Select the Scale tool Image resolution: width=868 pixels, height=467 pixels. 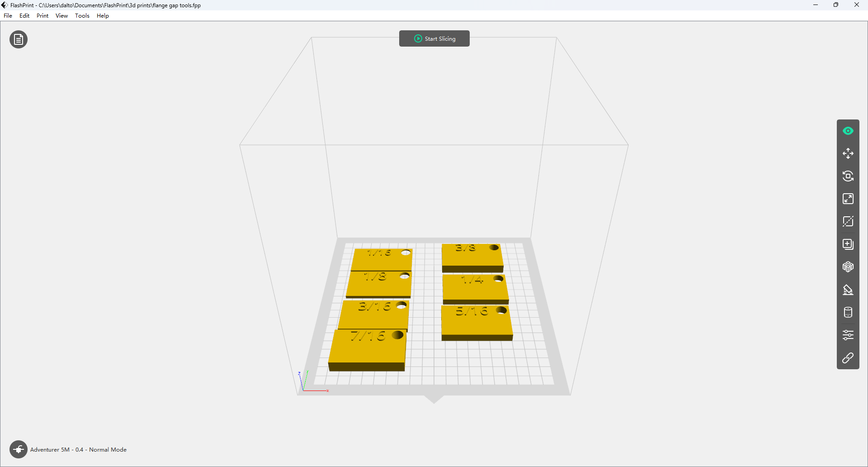point(848,199)
